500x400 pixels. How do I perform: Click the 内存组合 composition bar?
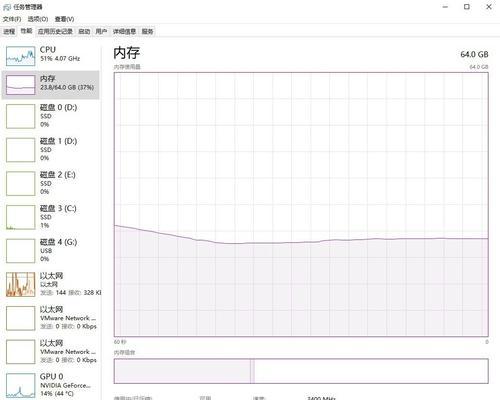coord(301,371)
